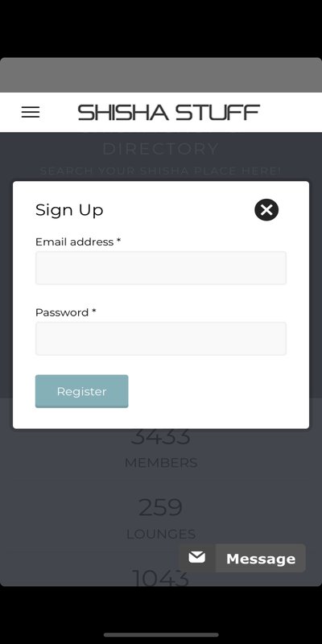Tap the dimmed 'Search your shisha place here' text
322x644 pixels.
point(160,171)
